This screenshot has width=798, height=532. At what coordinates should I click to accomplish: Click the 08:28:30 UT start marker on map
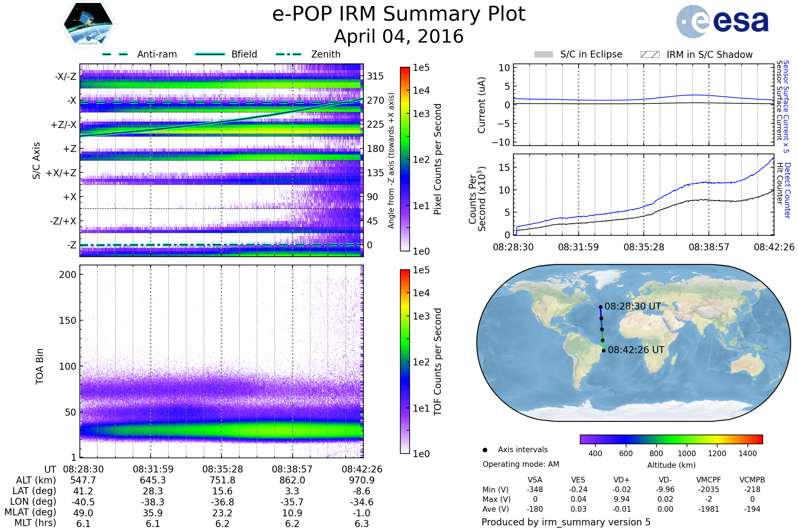point(600,307)
